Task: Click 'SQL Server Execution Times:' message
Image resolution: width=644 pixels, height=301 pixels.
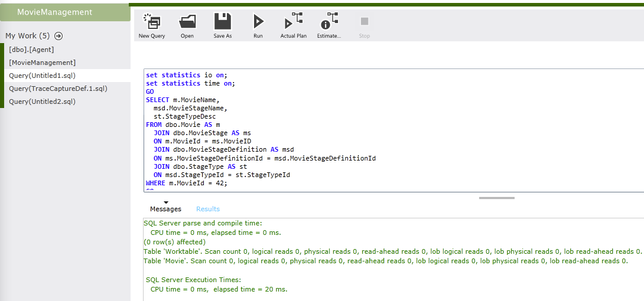Action: tap(194, 280)
